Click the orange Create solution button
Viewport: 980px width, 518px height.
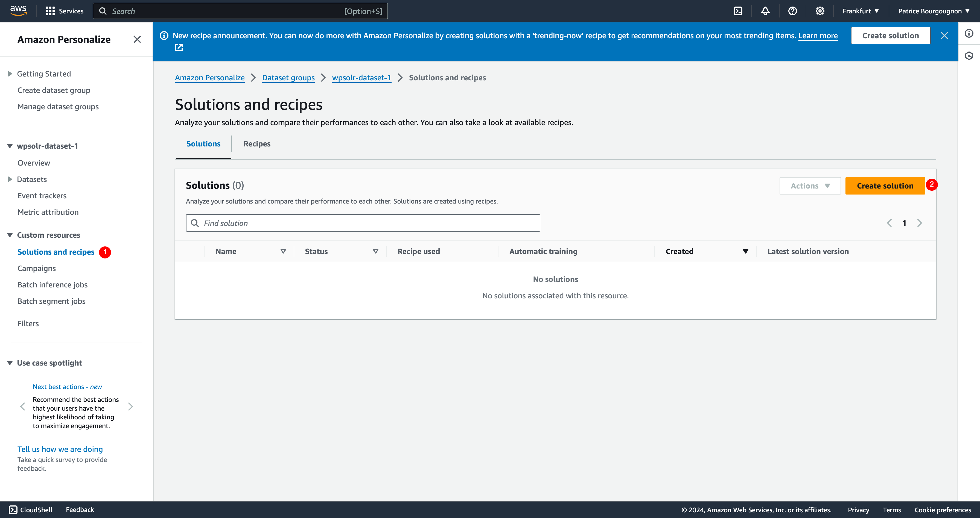pos(885,186)
